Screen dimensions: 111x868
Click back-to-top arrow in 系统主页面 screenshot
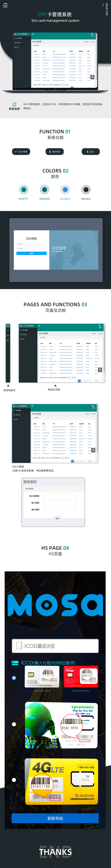tap(100, 370)
